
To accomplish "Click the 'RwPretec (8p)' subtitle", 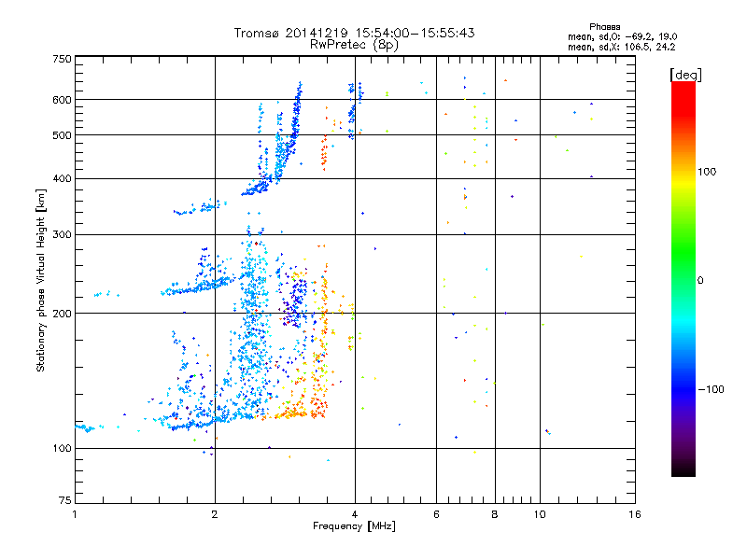I will pos(354,45).
